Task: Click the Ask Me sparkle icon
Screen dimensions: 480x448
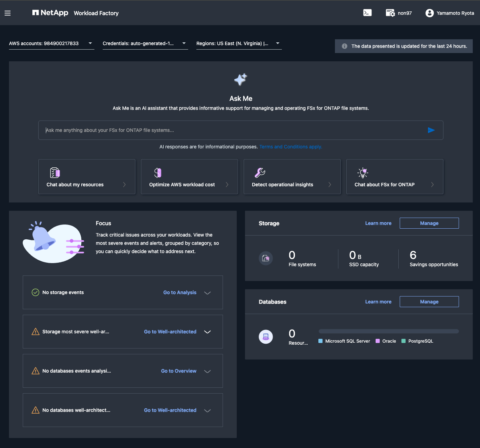Action: (241, 80)
